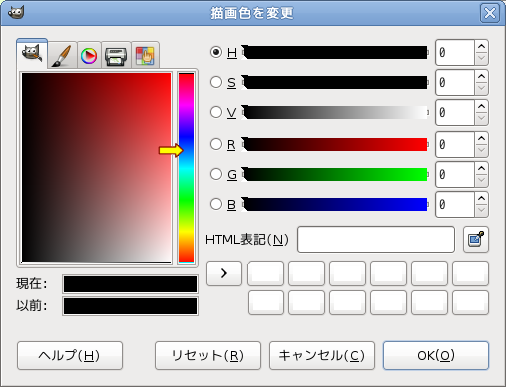Viewport: 506px width, 387px height.
Task: Decrease the V value with down arrow
Action: coord(481,119)
